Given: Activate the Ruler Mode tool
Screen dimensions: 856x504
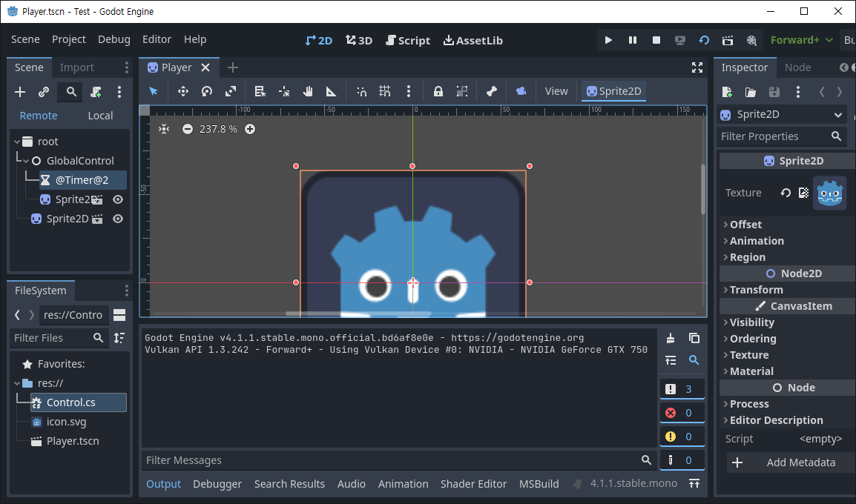Looking at the screenshot, I should [x=332, y=91].
